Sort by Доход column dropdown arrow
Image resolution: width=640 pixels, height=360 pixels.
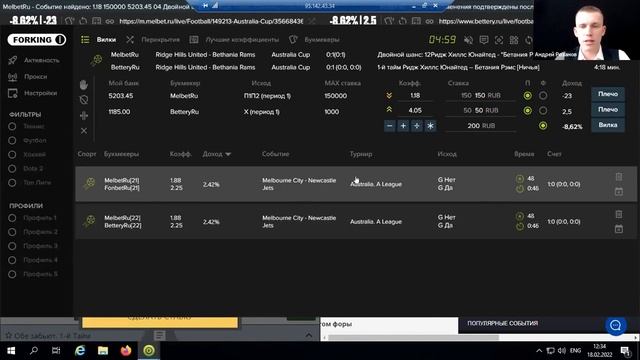point(228,154)
